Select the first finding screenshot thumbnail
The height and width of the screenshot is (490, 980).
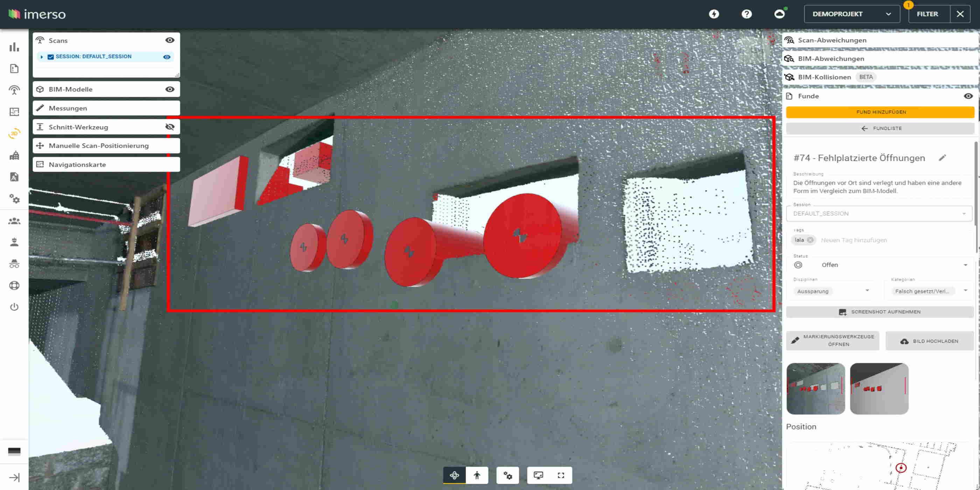point(815,388)
